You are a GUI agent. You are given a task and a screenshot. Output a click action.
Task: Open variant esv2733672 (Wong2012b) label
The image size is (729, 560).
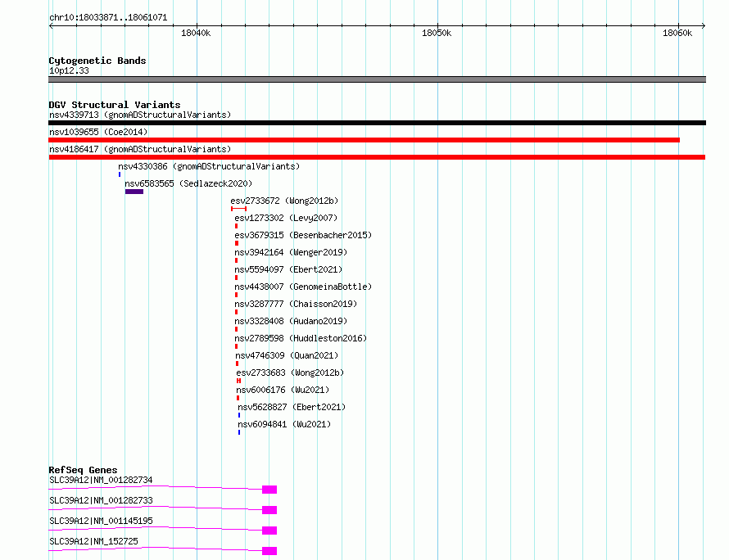tap(284, 201)
